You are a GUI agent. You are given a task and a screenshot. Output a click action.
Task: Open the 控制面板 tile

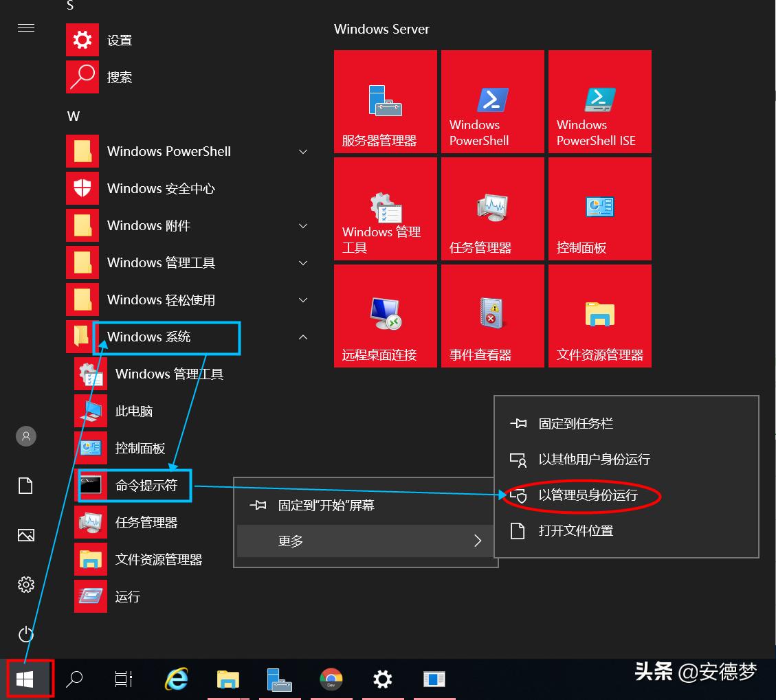coord(599,208)
